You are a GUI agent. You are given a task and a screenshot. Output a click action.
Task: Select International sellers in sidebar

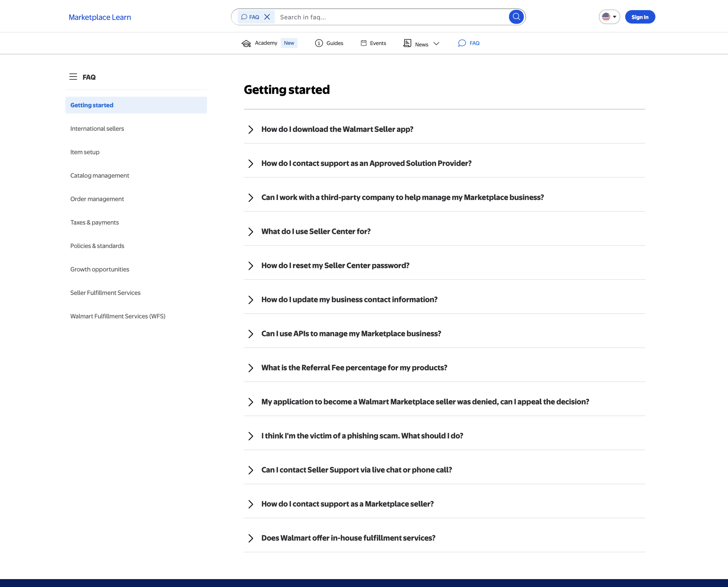(x=97, y=129)
